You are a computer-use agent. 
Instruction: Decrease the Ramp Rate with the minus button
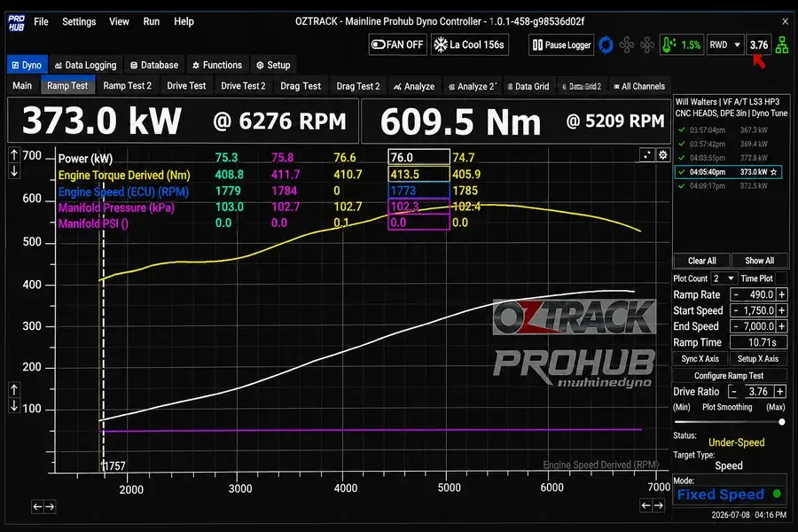[x=736, y=294]
